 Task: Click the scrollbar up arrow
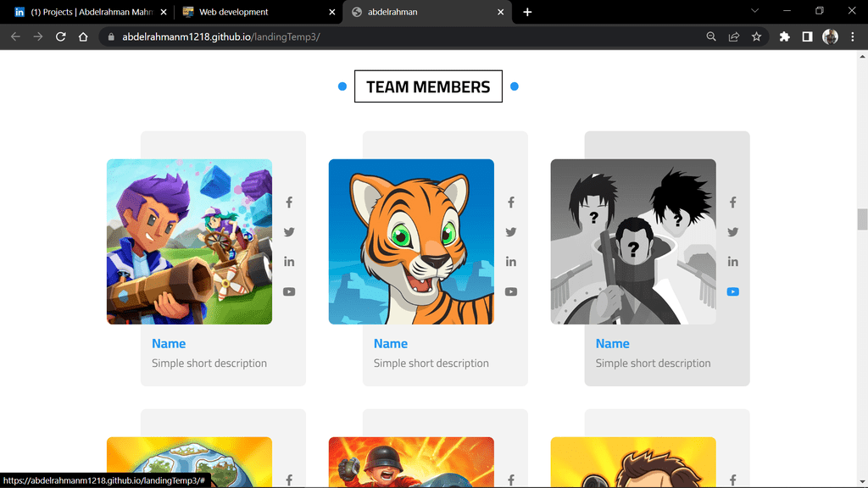862,56
